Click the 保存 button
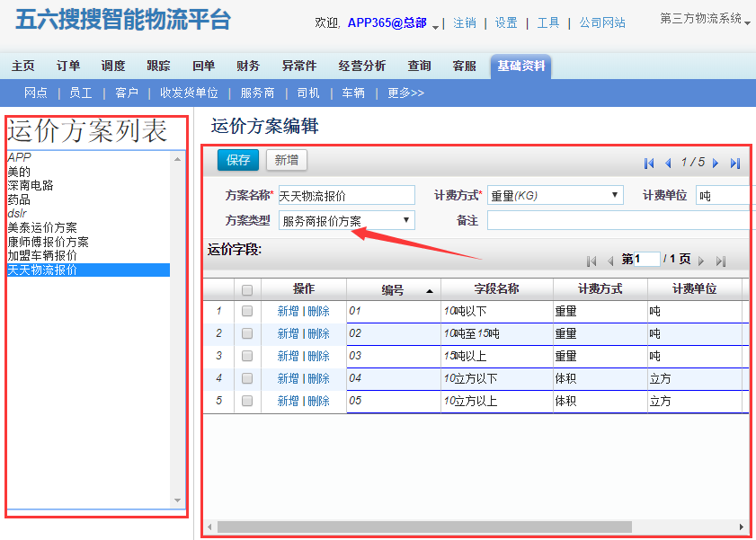This screenshot has height=540, width=756. pyautogui.click(x=238, y=160)
